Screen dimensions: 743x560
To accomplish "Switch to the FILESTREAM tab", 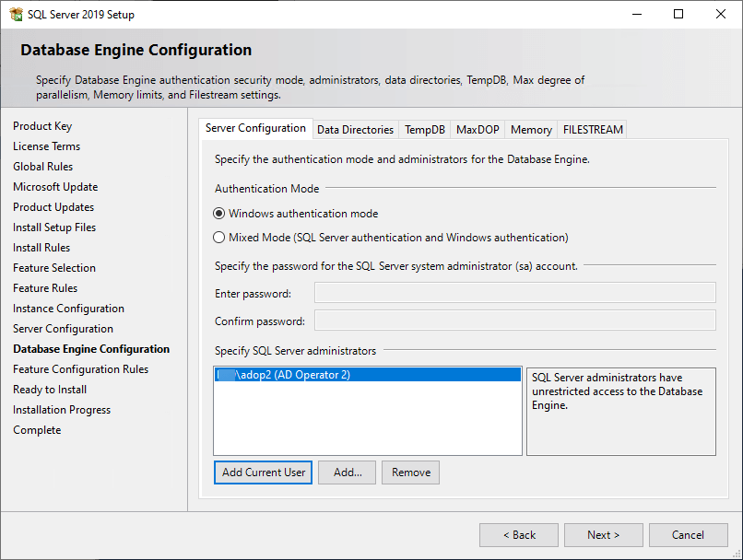I will click(593, 130).
